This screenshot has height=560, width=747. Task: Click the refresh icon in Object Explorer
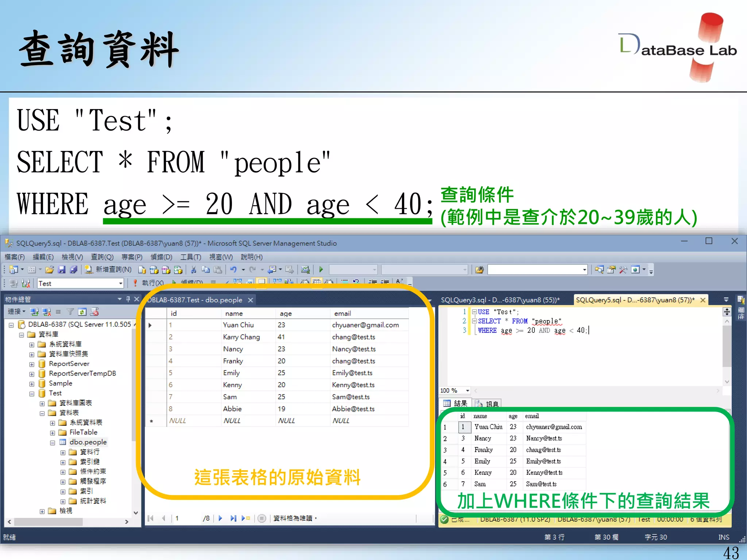(82, 312)
